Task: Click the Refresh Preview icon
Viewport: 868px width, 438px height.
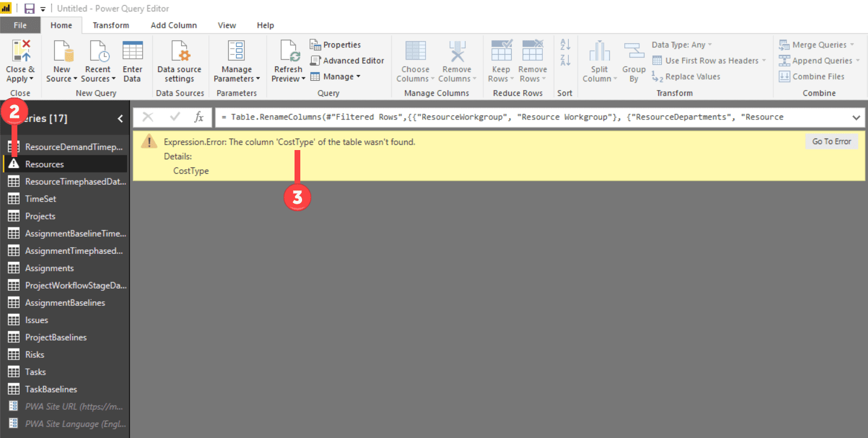Action: [290, 51]
